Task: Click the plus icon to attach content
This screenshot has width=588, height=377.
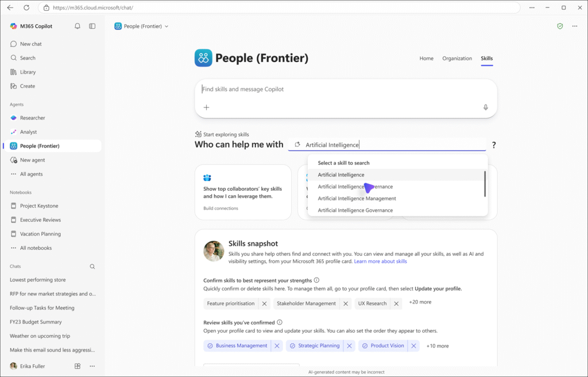Action: (x=206, y=107)
